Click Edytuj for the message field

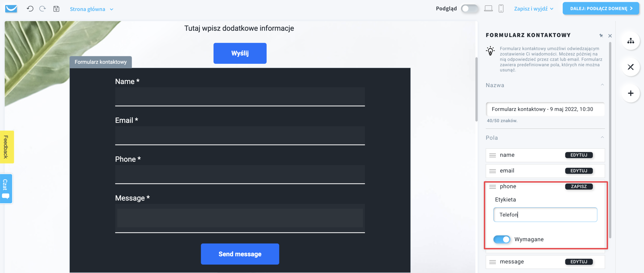point(578,261)
